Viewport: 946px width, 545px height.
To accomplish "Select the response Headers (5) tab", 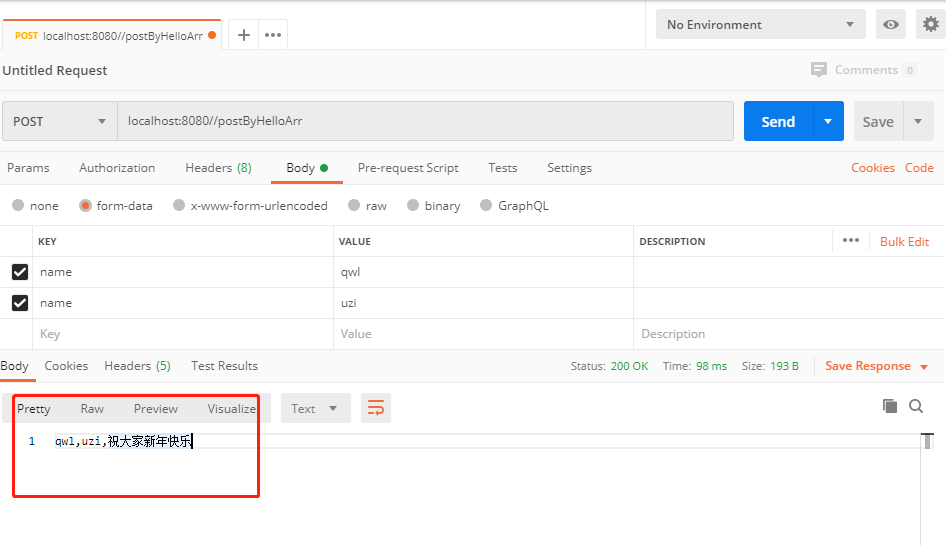I will 138,366.
